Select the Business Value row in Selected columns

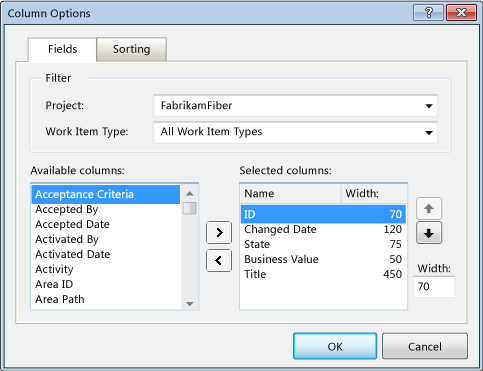[323, 259]
